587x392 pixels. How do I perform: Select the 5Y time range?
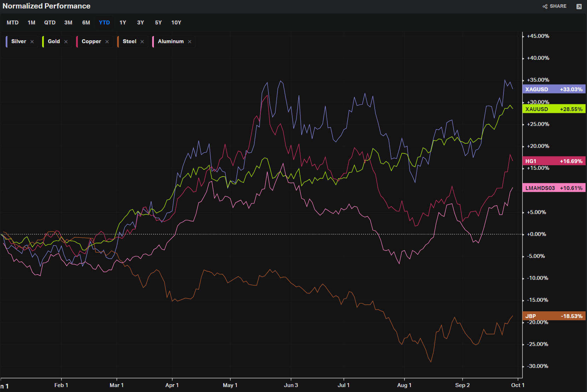point(158,23)
